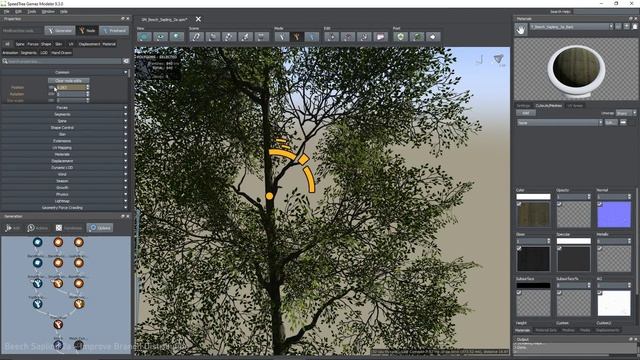
Task: Open the Tools menu
Action: [x=32, y=11]
